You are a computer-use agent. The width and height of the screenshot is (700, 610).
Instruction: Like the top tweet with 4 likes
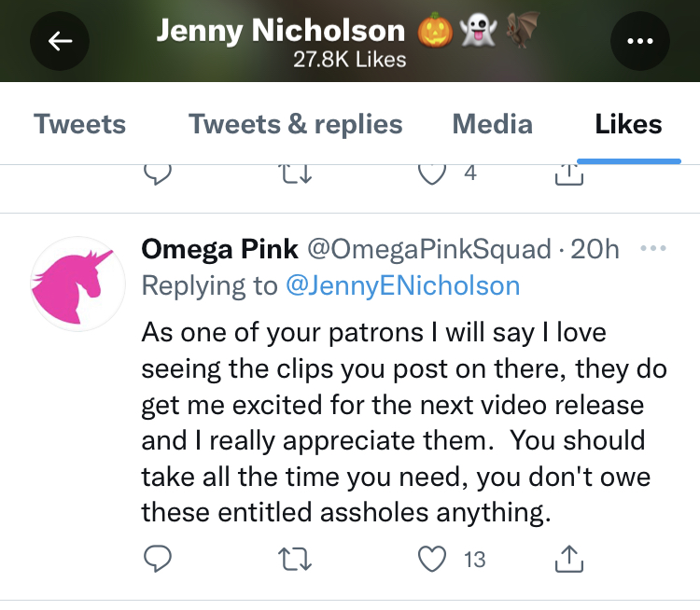click(x=430, y=173)
